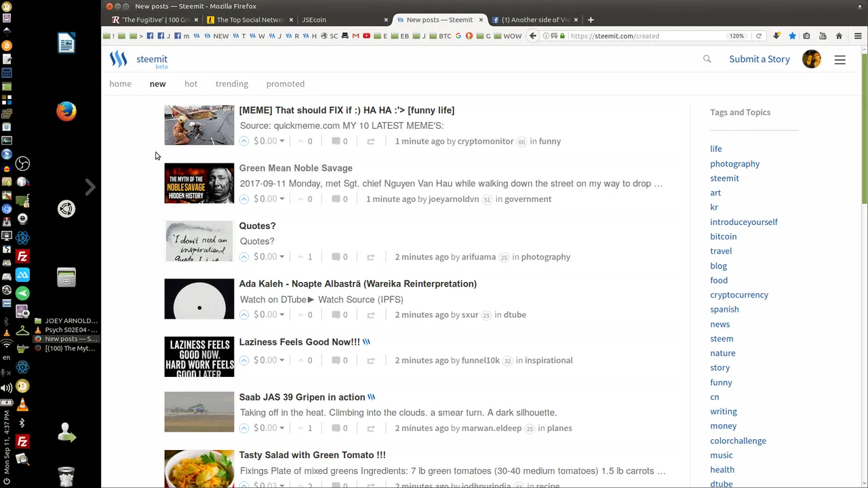Screen dimensions: 868x488
Task: Switch to the 'trending' feed tab
Action: click(x=232, y=83)
